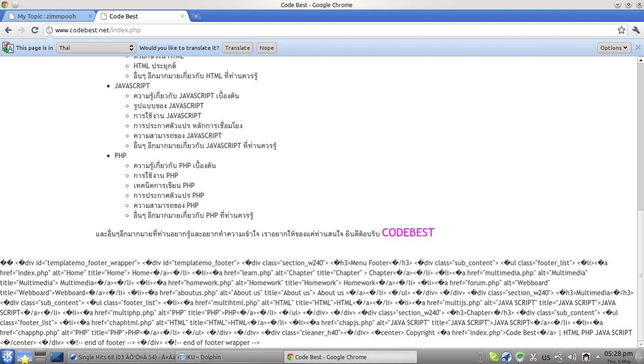This screenshot has height=364, width=644.
Task: Click the browser forward arrow
Action: click(21, 30)
